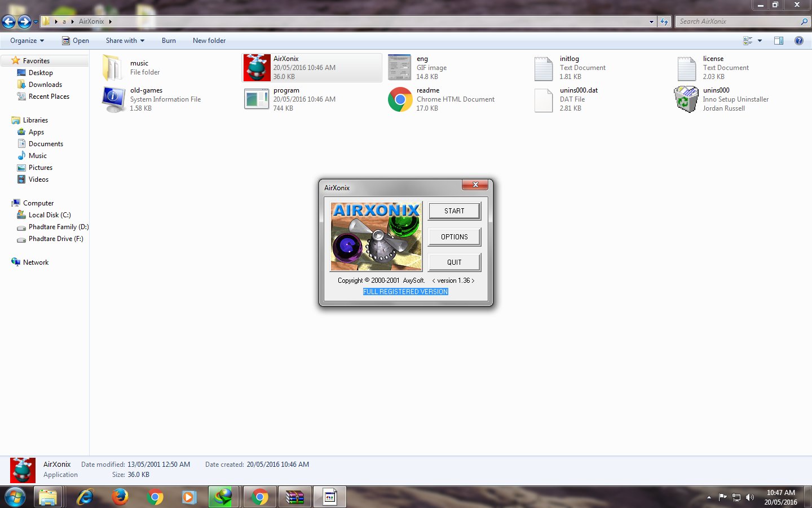Click Burn in the toolbar
The image size is (812, 508).
click(169, 41)
